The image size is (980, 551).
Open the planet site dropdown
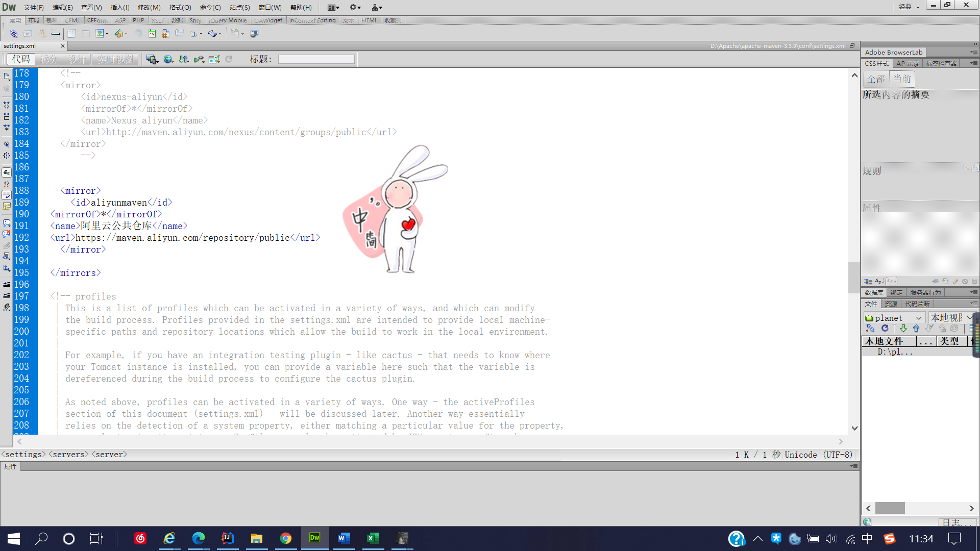918,317
